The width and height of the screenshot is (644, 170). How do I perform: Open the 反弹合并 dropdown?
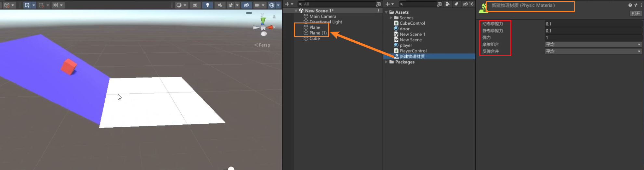click(x=593, y=51)
